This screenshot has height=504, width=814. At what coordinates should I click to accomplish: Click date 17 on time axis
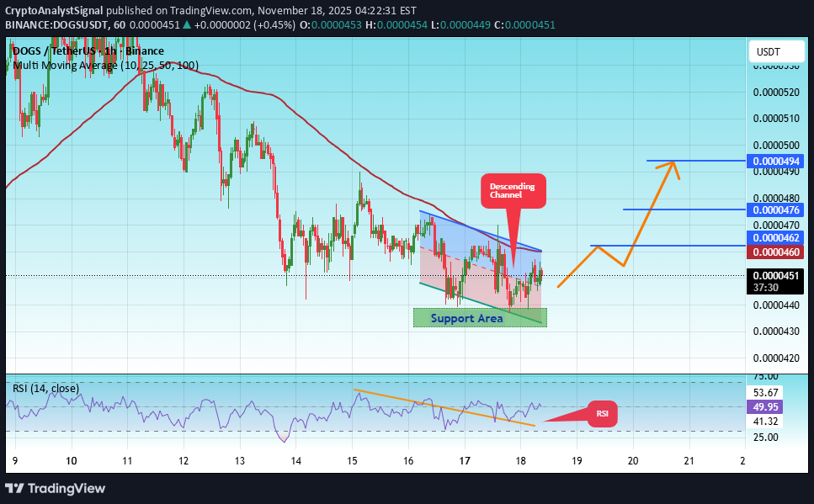(464, 461)
